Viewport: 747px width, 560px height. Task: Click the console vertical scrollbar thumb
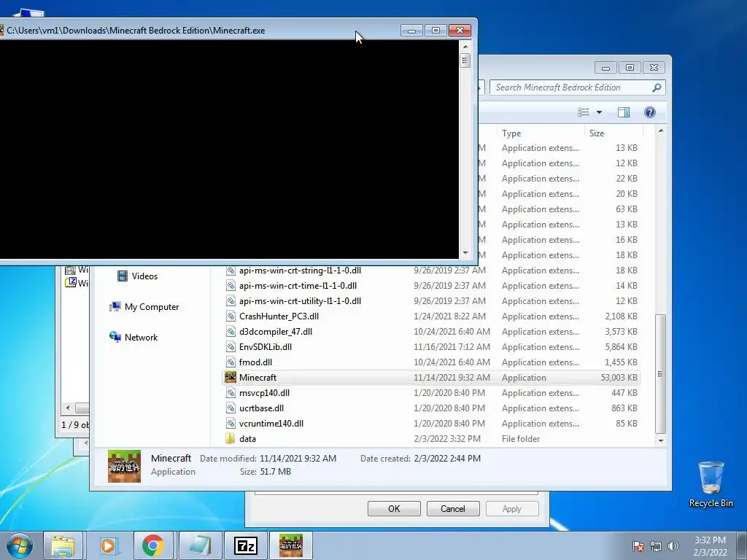coord(465,61)
